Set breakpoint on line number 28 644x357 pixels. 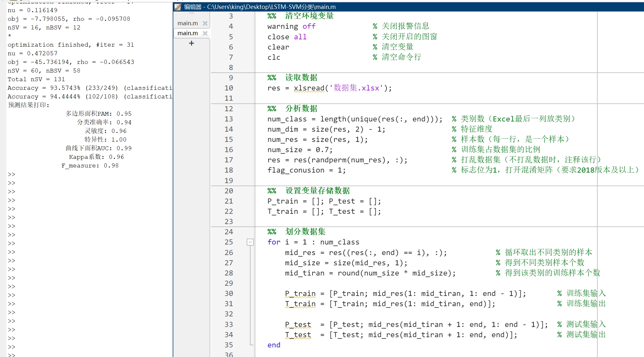click(x=229, y=273)
